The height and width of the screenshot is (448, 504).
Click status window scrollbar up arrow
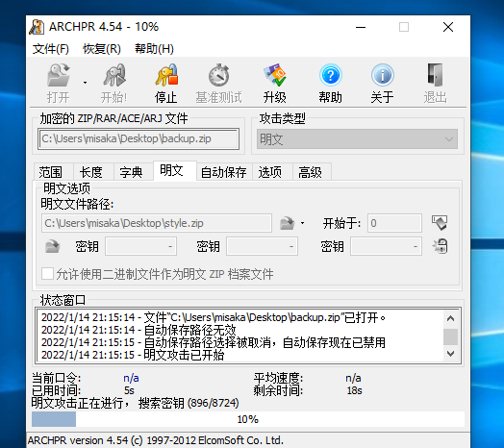(x=451, y=318)
